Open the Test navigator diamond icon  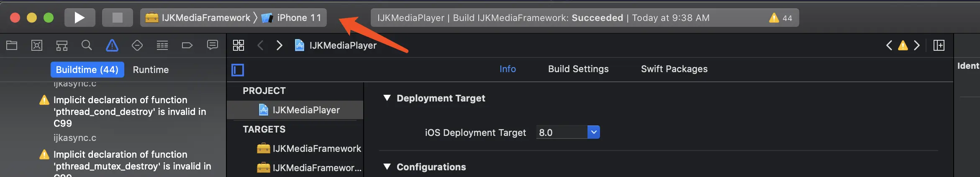(137, 45)
